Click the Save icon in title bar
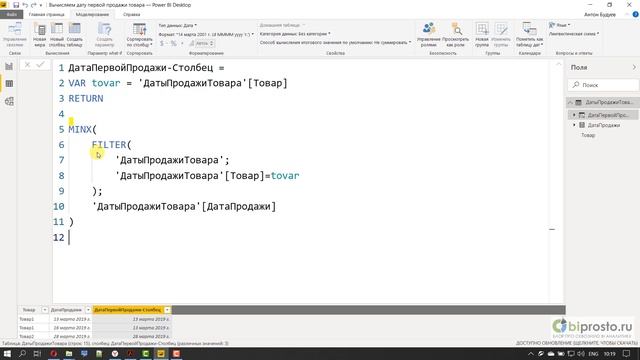The height and width of the screenshot is (360, 640). pyautogui.click(x=16, y=5)
